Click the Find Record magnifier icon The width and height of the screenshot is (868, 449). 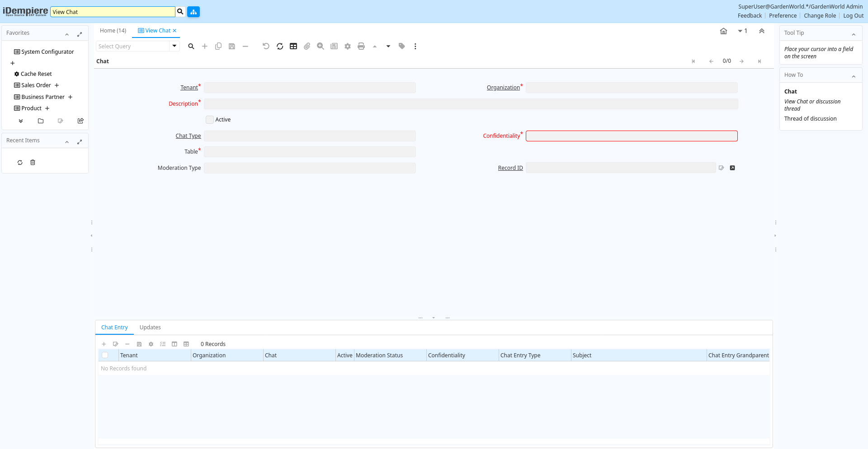click(191, 46)
